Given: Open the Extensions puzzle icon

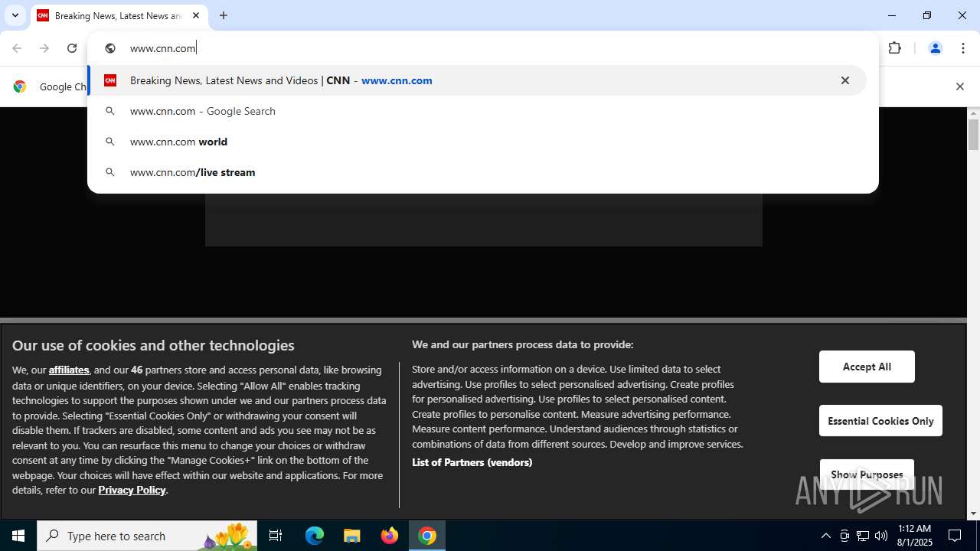Looking at the screenshot, I should click(x=894, y=48).
